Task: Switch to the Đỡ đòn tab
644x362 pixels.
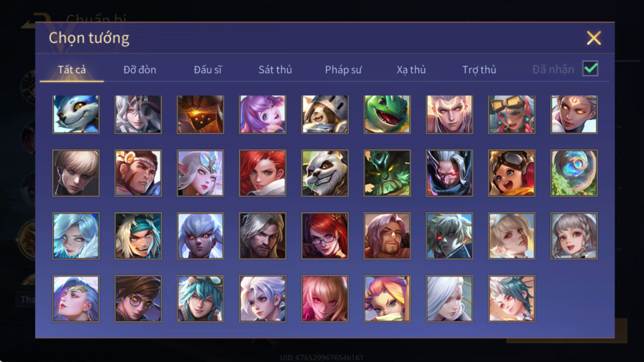Action: pos(140,70)
